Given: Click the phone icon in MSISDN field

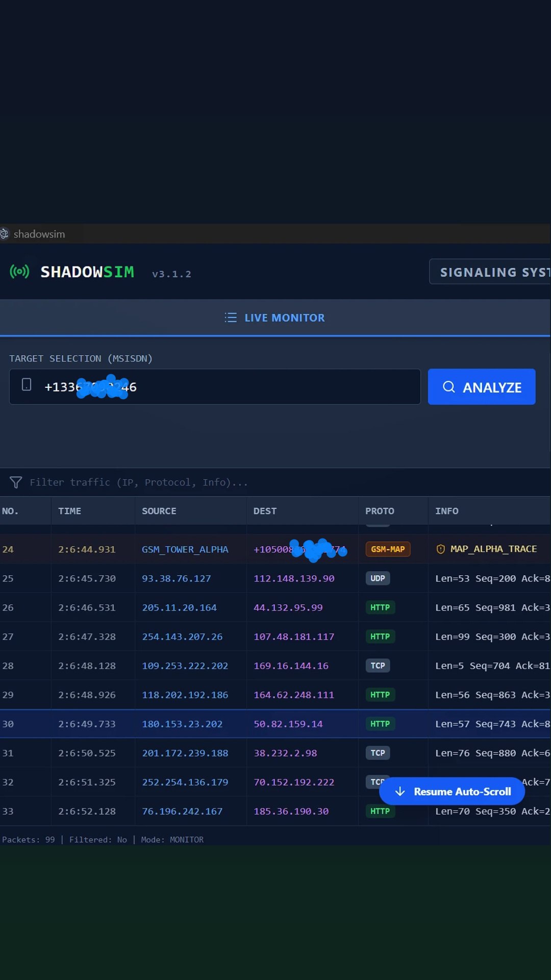Looking at the screenshot, I should [x=27, y=385].
